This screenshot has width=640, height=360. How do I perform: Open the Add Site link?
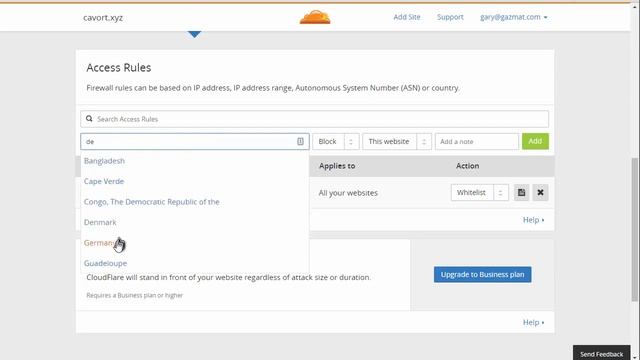(x=407, y=17)
